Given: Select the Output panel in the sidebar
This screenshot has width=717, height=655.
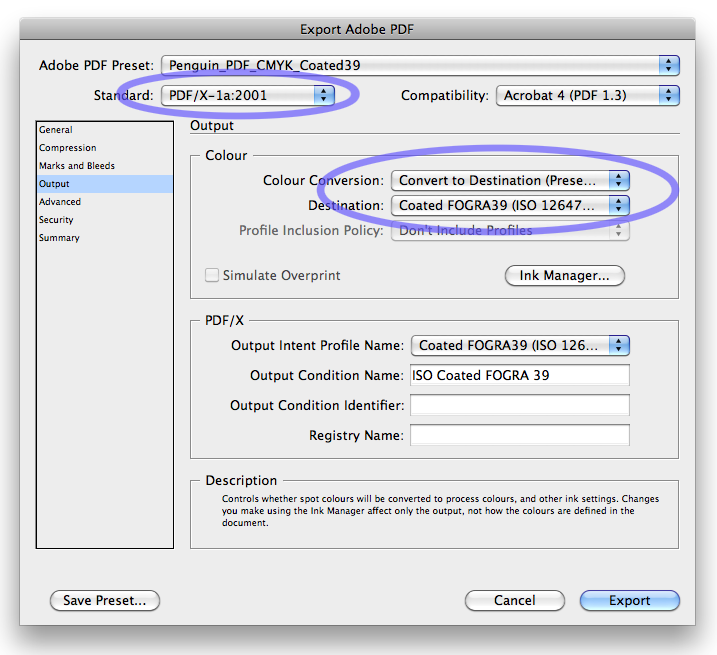Looking at the screenshot, I should tap(105, 184).
